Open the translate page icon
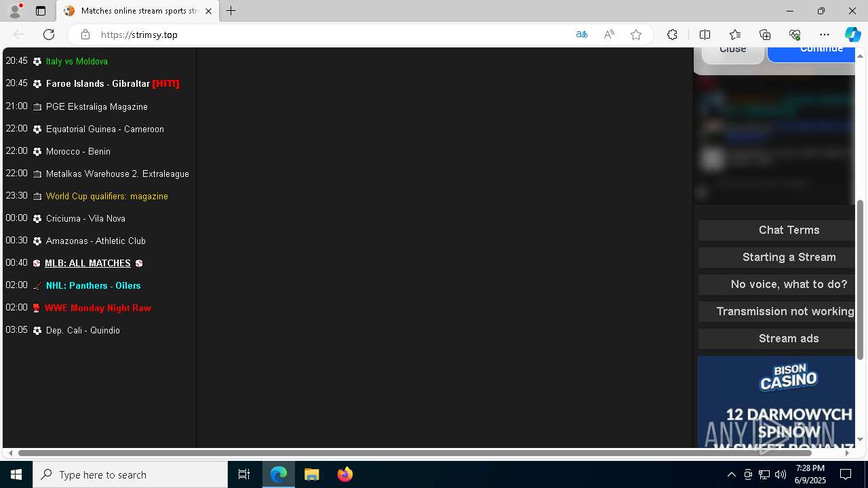This screenshot has height=488, width=868. (x=582, y=35)
